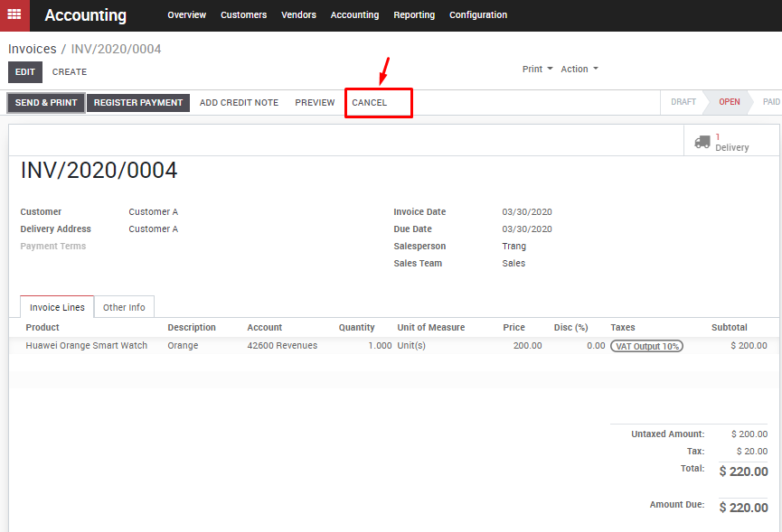Click the CANCEL button
This screenshot has width=782, height=532.
(x=369, y=103)
